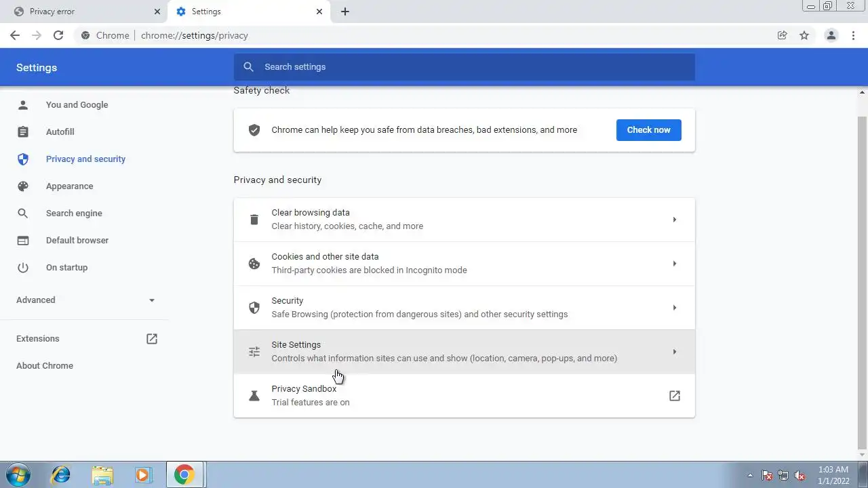This screenshot has width=868, height=488.
Task: Open Privacy Sandbox trial features
Action: 464,396
